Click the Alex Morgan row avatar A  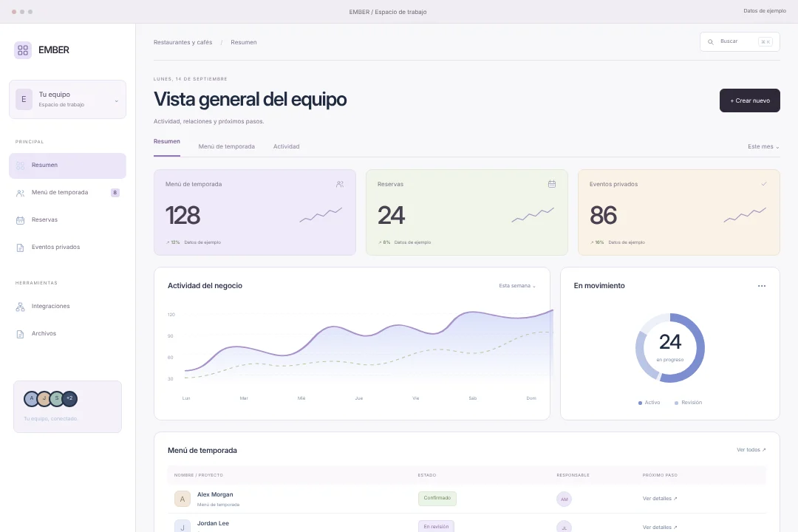(183, 499)
